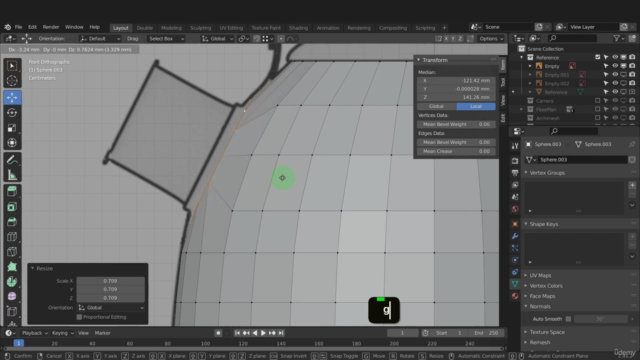Pick the Rotate tool in the toolbar
Image resolution: width=640 pixels, height=360 pixels.
click(12, 112)
